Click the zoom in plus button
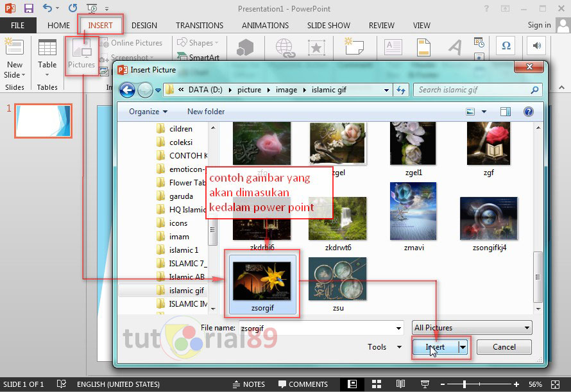 click(x=516, y=384)
